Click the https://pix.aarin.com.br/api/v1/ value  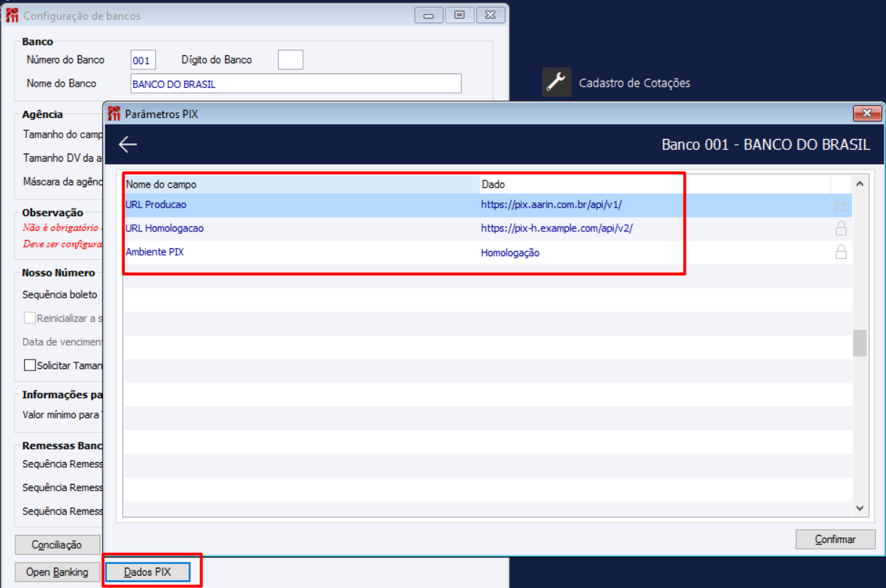point(551,205)
